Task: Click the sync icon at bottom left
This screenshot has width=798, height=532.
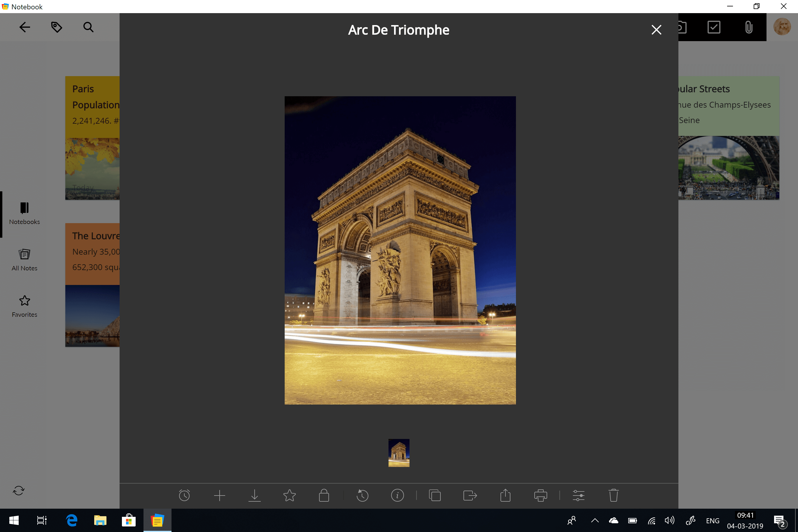Action: (19, 490)
